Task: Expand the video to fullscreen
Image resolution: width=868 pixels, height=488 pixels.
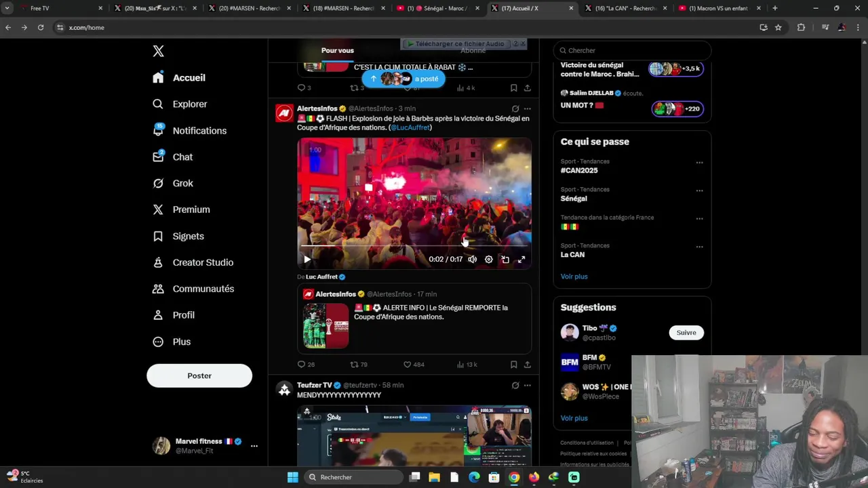Action: [521, 260]
